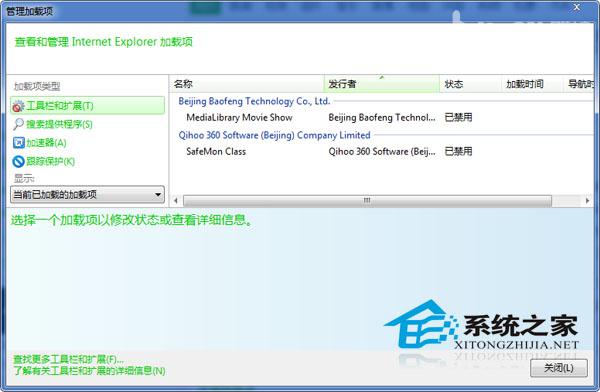
Task: Click publisher cell Qihoo 360 Software (Beij...
Action: (382, 152)
